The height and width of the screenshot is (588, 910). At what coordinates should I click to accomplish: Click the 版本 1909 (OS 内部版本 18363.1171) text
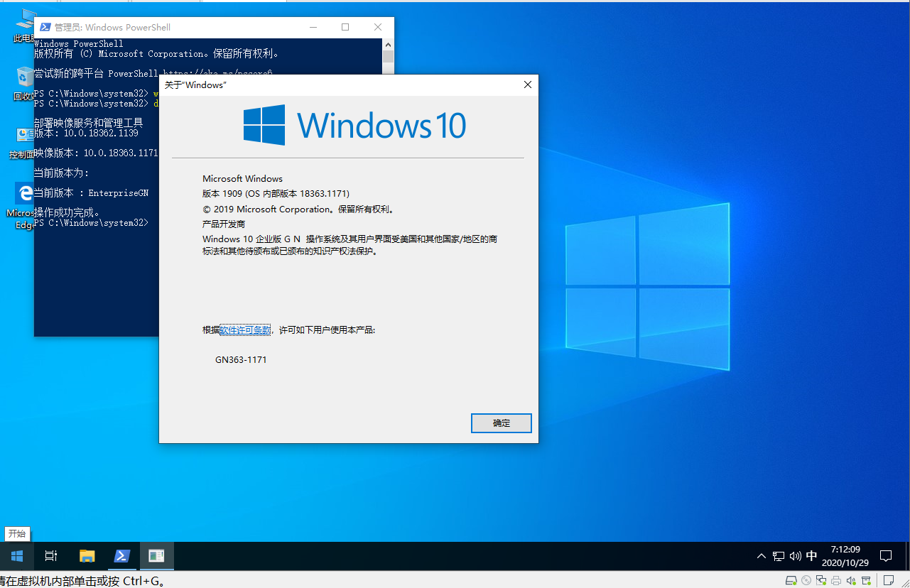click(x=276, y=194)
